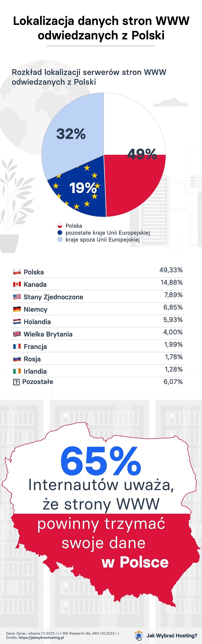Click the Francja flag icon
202x644 pixels.
[x=17, y=346]
